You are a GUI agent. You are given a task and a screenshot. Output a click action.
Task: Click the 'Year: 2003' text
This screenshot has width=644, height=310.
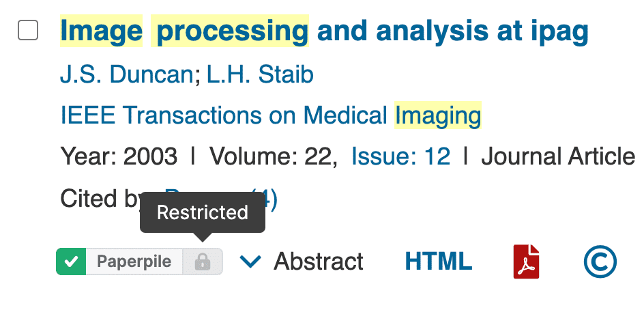(x=119, y=157)
